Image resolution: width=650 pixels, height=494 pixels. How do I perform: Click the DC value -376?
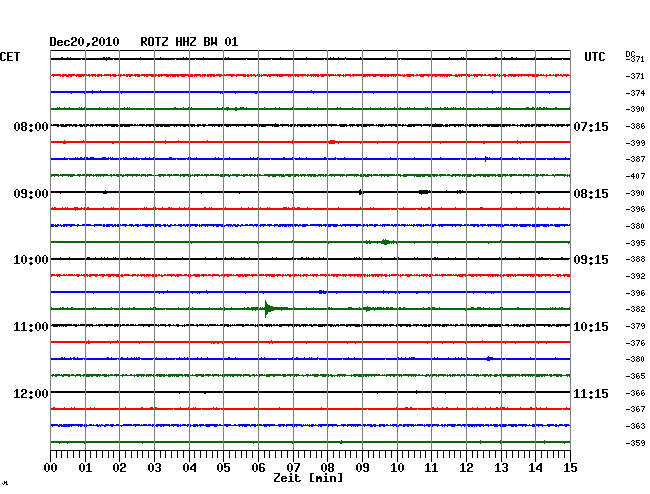[x=635, y=343]
